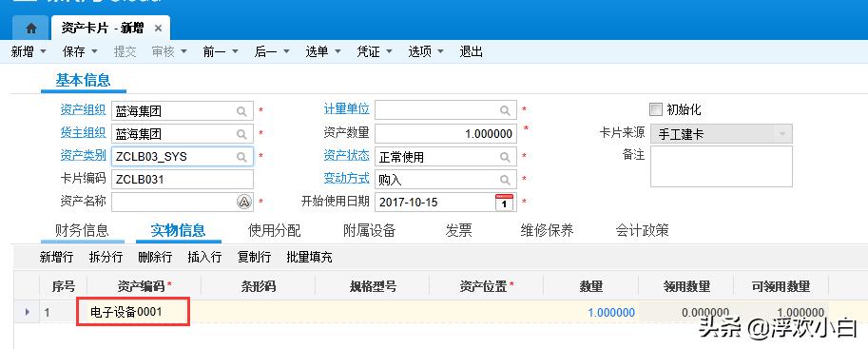Open the 资产状态 label link
Viewport: 868px width, 349px height.
[347, 155]
